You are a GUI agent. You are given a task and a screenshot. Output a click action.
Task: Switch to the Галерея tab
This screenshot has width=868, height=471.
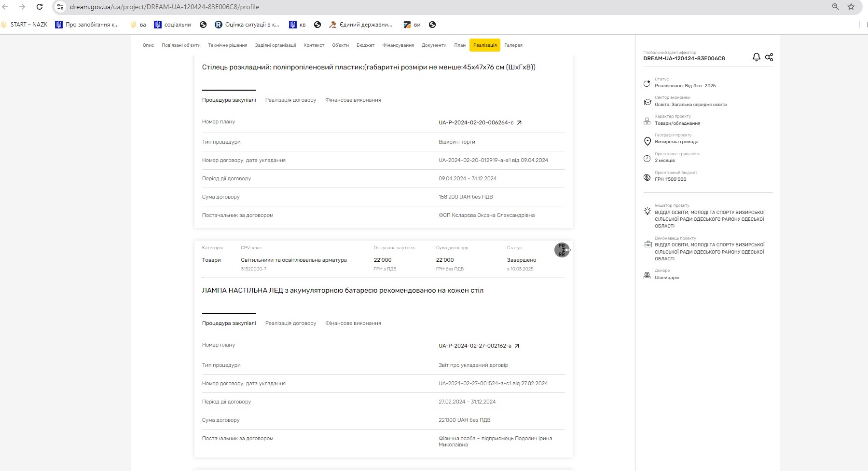tap(513, 45)
